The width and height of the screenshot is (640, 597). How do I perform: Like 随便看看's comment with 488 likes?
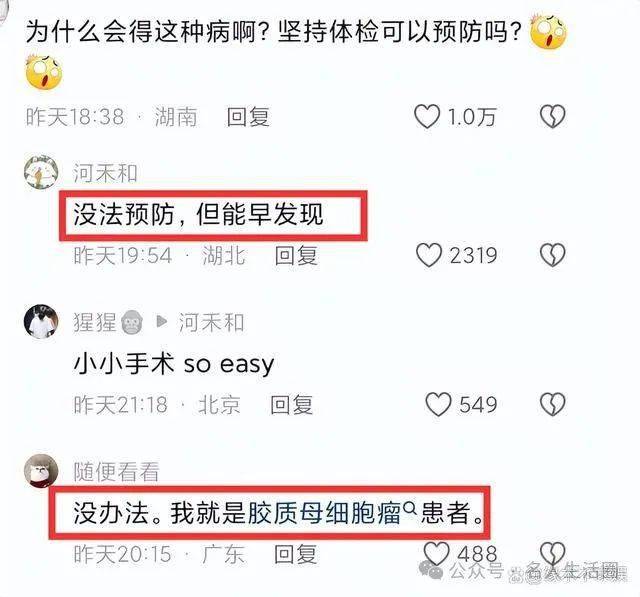click(437, 553)
